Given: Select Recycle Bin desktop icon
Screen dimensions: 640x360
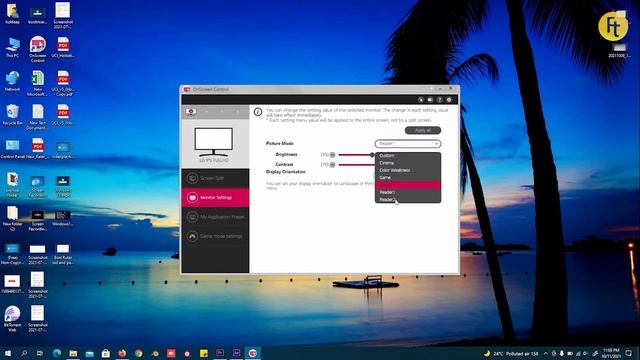Looking at the screenshot, I should click(x=12, y=115).
